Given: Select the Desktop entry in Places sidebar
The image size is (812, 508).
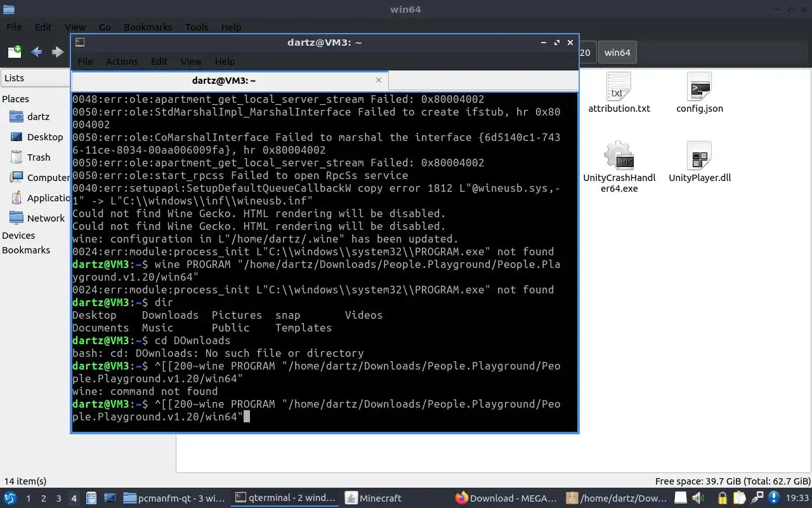Looking at the screenshot, I should (36, 137).
